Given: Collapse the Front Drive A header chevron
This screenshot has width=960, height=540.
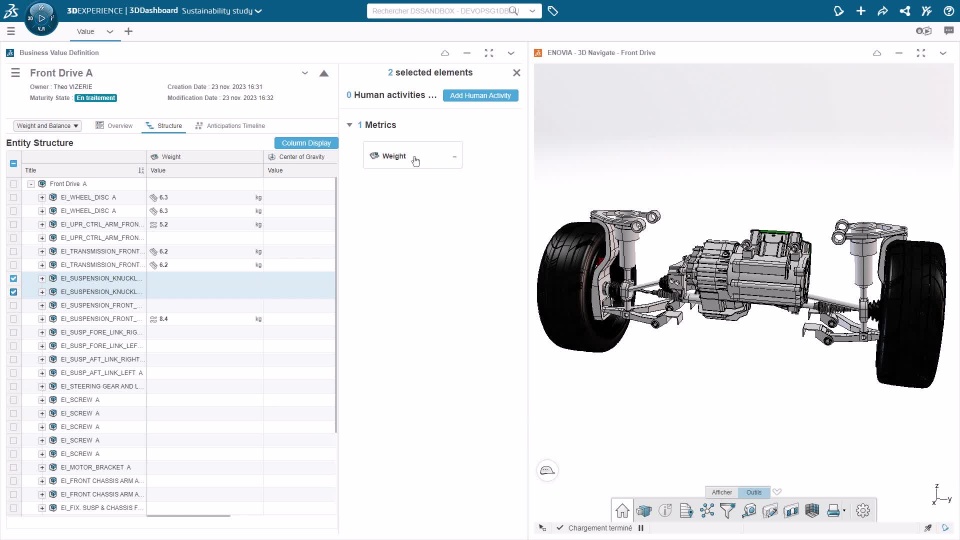Looking at the screenshot, I should point(305,73).
